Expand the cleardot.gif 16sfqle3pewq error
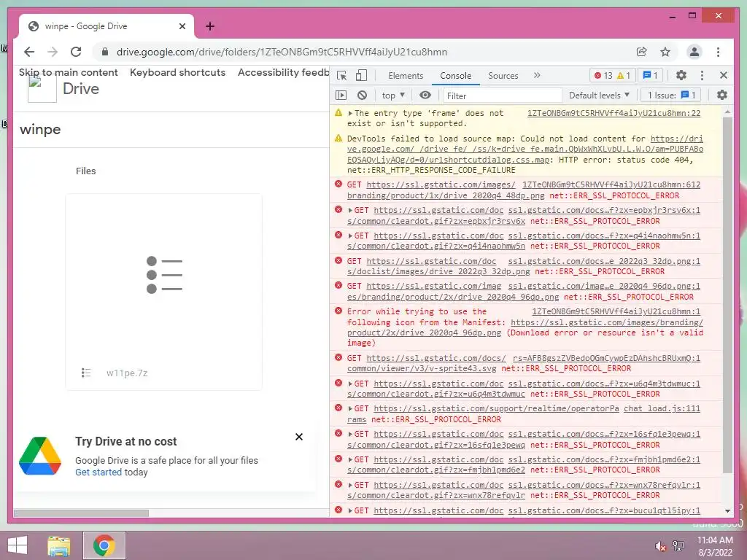Screen dimensions: 747x560 [x=350, y=435]
